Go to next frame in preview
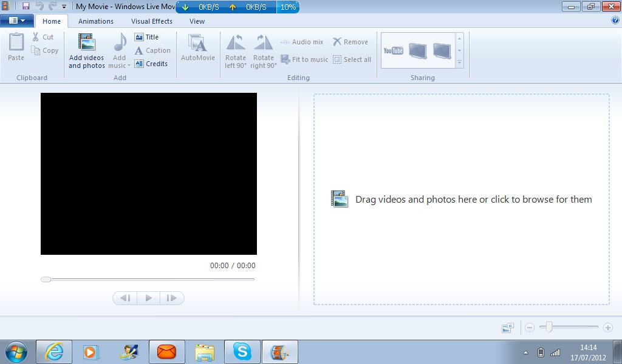 click(x=172, y=298)
